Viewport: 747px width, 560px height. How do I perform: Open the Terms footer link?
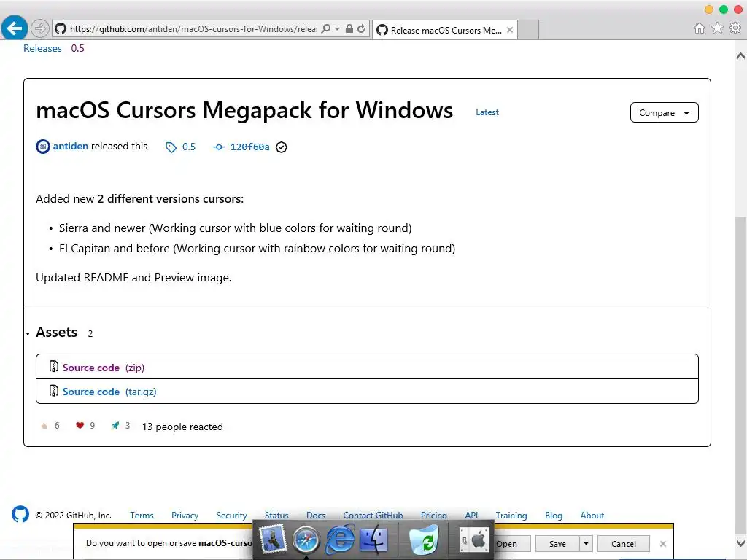click(142, 516)
